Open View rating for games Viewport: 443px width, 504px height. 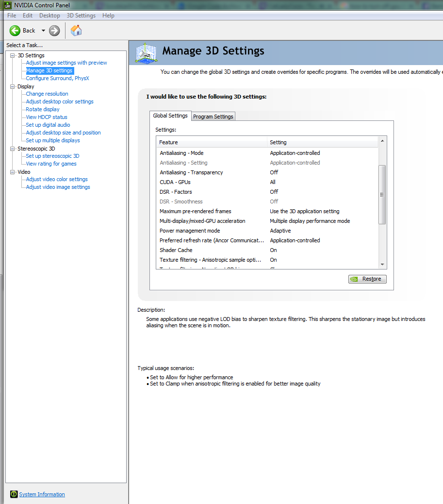51,164
